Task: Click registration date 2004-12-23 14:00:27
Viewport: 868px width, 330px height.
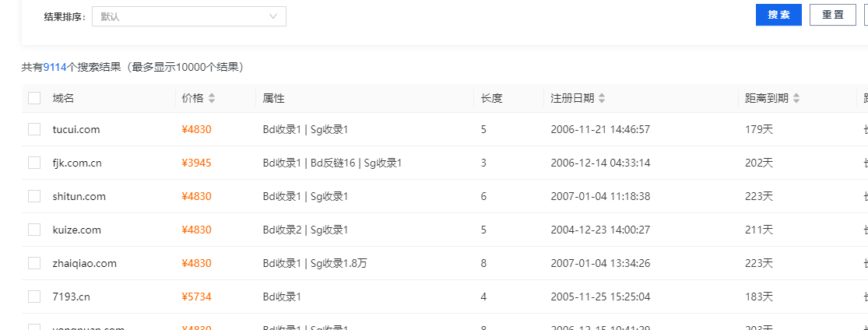Action: point(601,230)
